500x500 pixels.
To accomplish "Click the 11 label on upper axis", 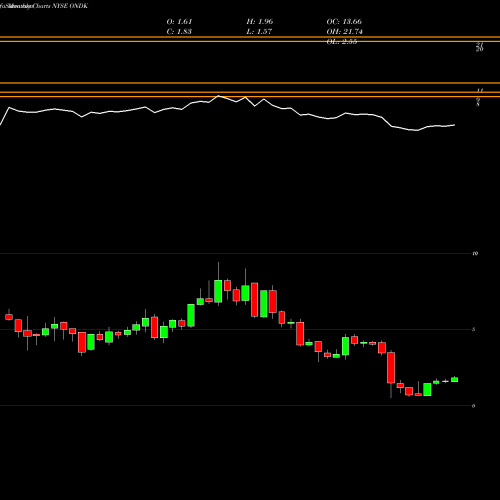I will click(x=480, y=90).
